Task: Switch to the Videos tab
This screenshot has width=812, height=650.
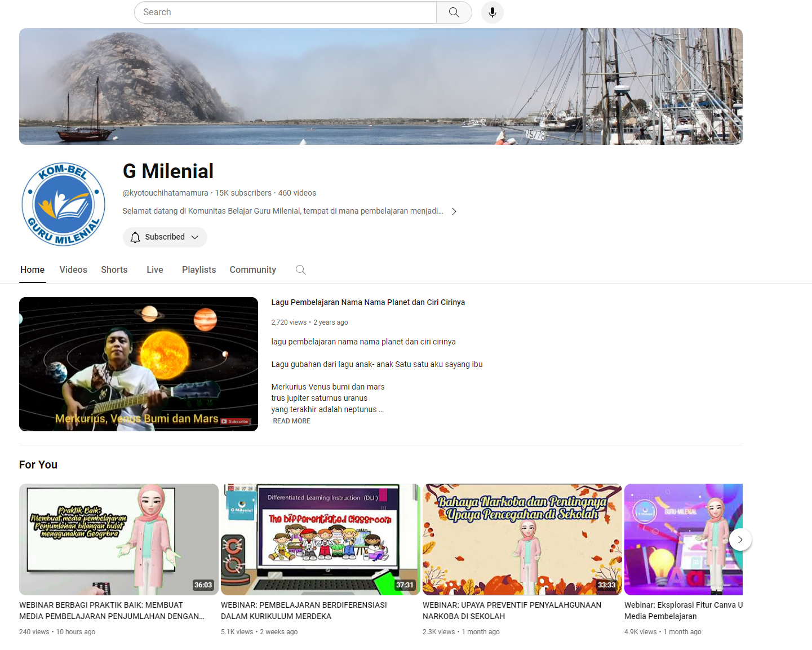Action: pyautogui.click(x=73, y=270)
